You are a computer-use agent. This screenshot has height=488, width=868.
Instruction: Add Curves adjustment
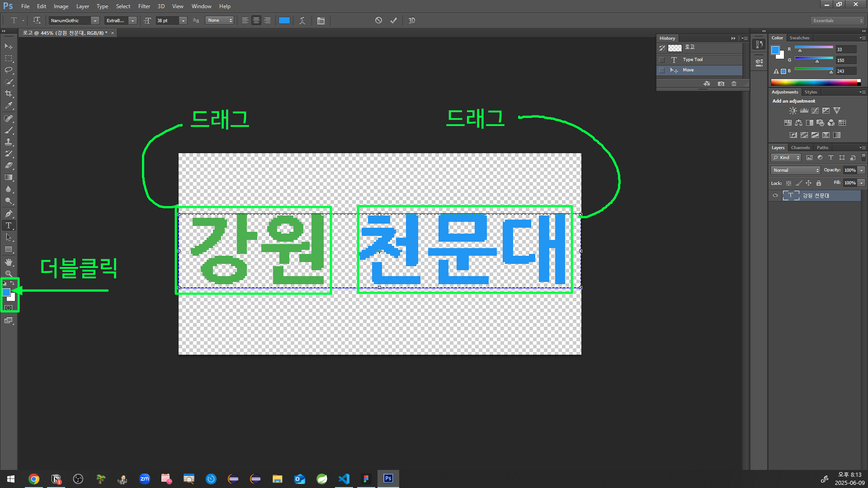815,111
